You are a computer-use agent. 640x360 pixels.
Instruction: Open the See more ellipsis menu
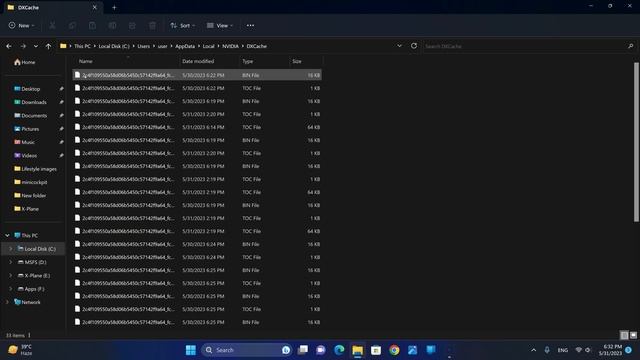pos(250,25)
